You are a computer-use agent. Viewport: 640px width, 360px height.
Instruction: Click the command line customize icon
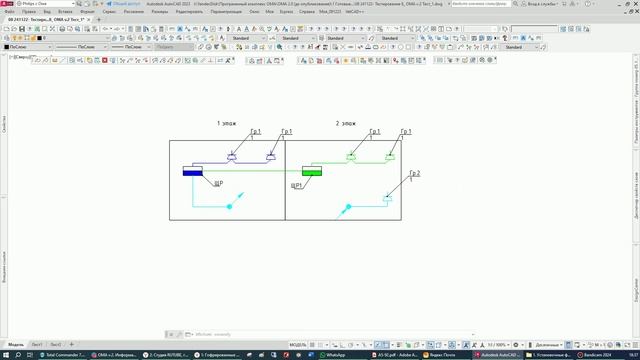click(179, 334)
